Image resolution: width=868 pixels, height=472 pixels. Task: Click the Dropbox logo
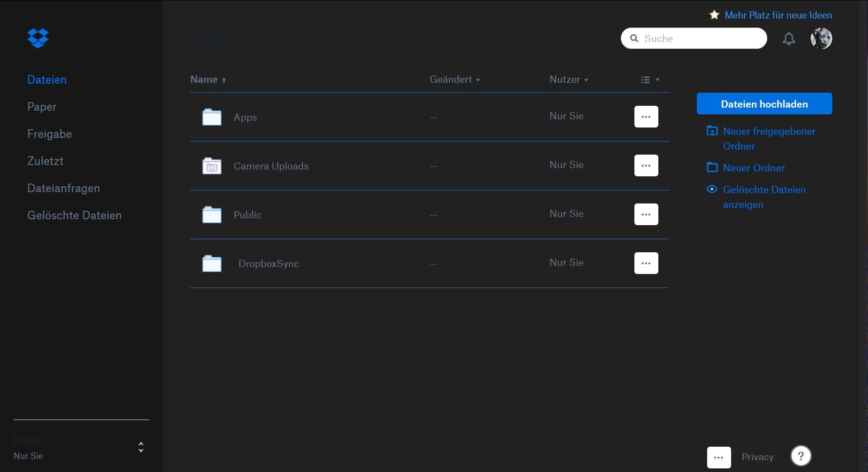(38, 38)
